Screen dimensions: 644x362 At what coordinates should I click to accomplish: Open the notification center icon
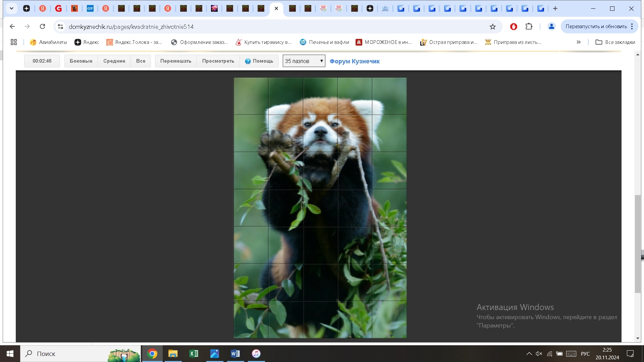point(630,354)
